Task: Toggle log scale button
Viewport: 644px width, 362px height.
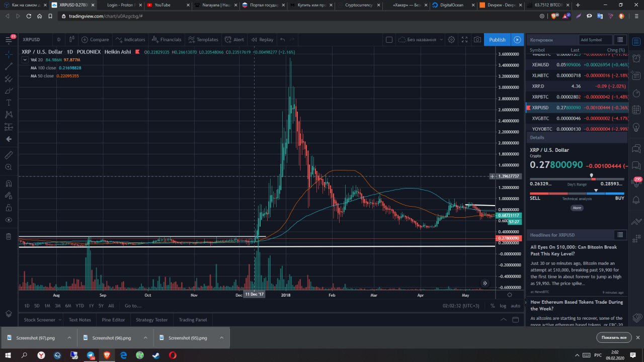Action: (x=503, y=306)
